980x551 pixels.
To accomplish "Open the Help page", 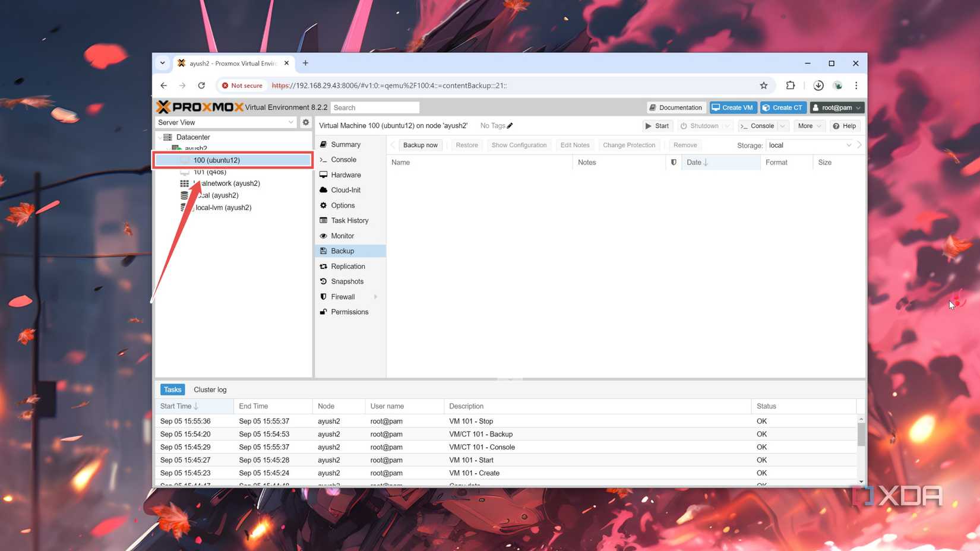I will pos(845,126).
